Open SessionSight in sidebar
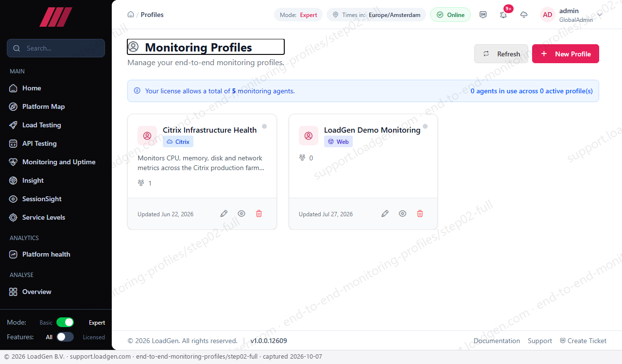This screenshot has width=622, height=364. pyautogui.click(x=56, y=199)
